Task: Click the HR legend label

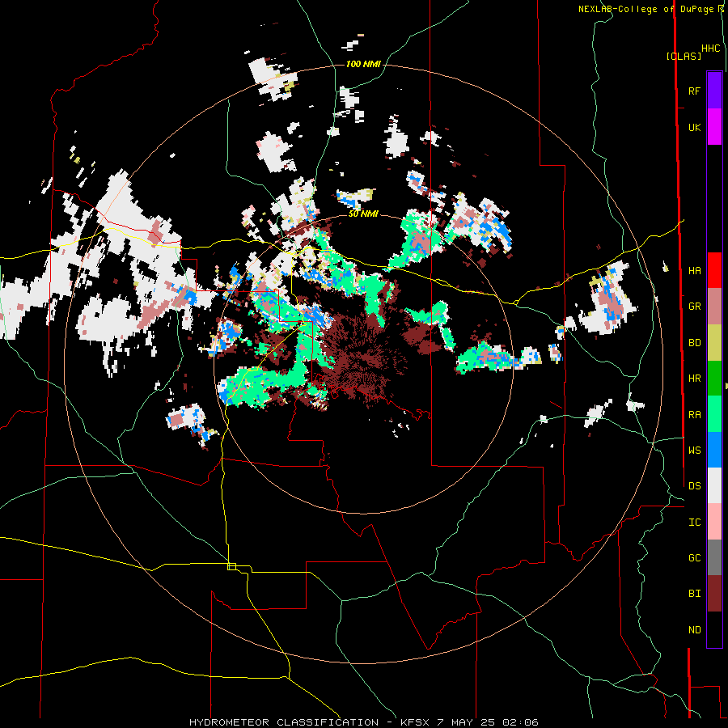Action: tap(694, 379)
